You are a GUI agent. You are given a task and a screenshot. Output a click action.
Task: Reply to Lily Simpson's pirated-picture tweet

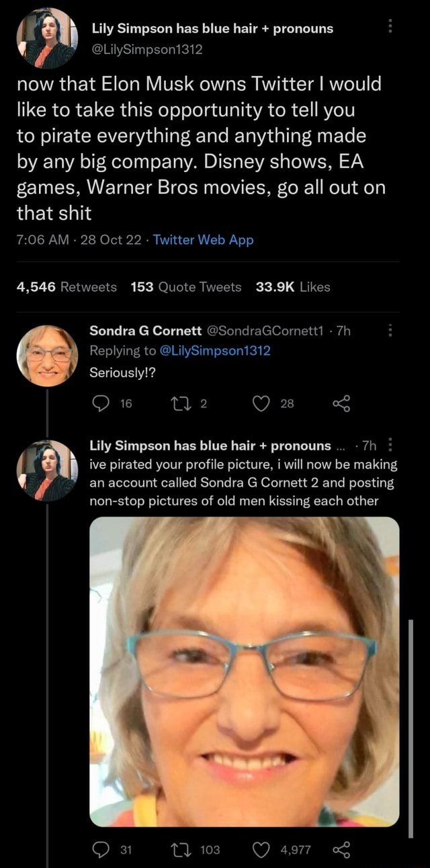[x=102, y=849]
